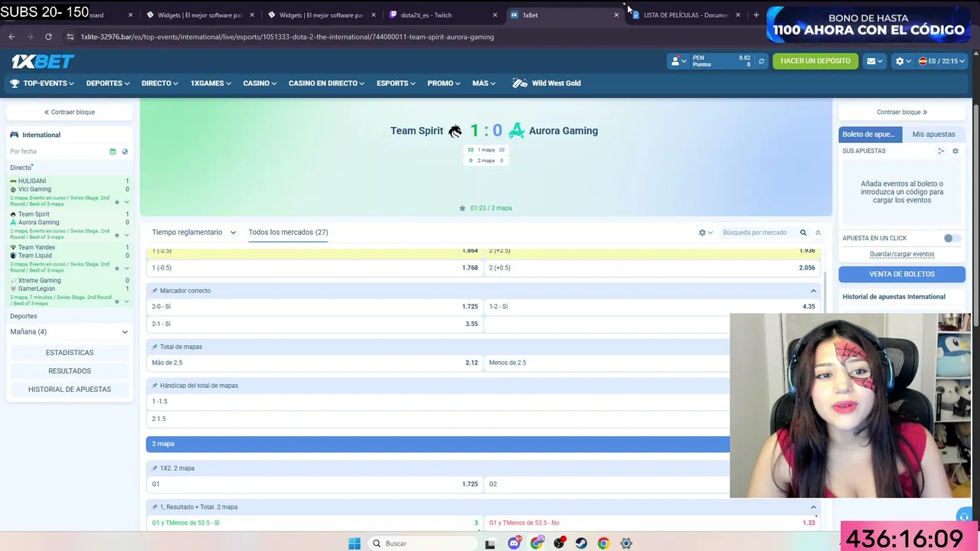Open Wild West Gold promotion
980x551 pixels.
point(547,83)
